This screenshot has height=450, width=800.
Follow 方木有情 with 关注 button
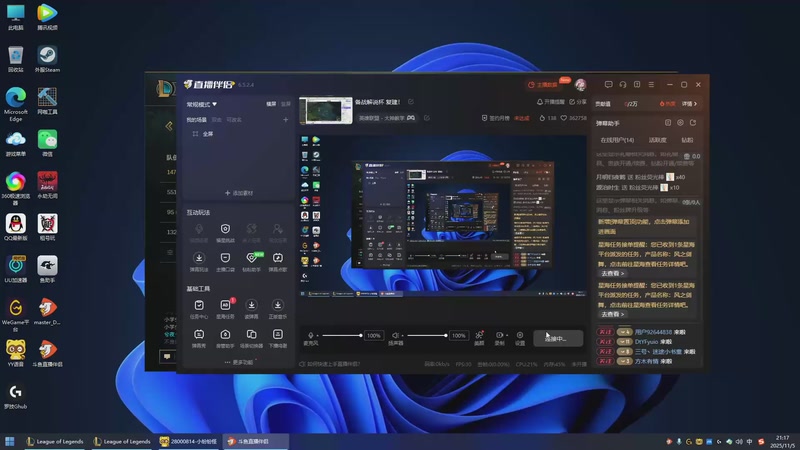(605, 361)
